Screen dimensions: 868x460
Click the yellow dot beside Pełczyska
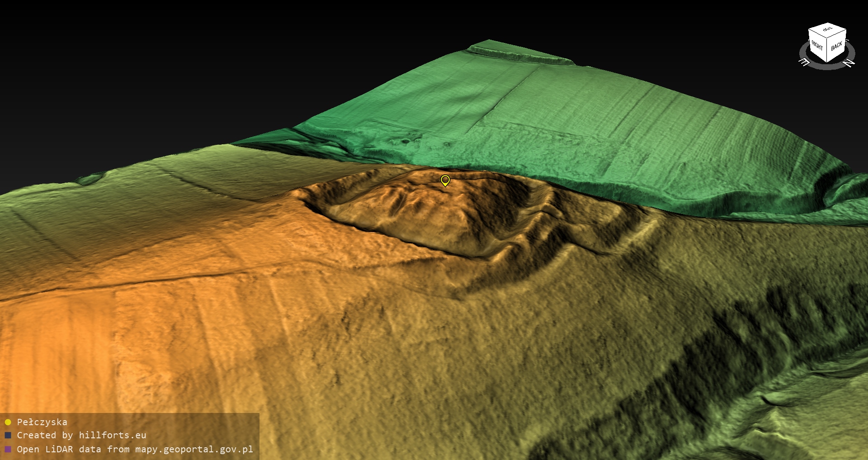[x=8, y=422]
